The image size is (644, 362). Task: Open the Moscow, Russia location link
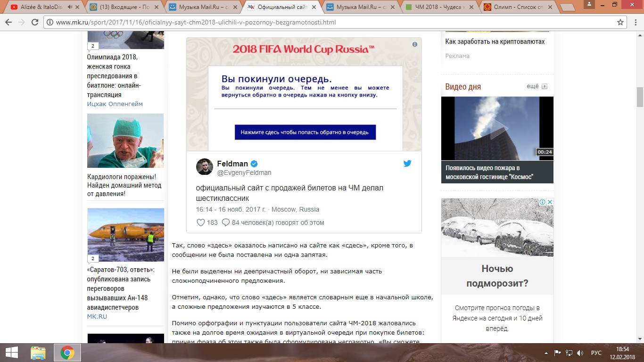pos(296,209)
